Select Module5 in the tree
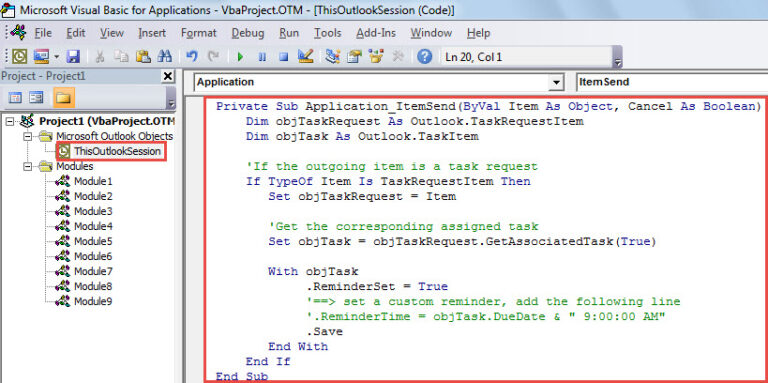 (x=93, y=241)
